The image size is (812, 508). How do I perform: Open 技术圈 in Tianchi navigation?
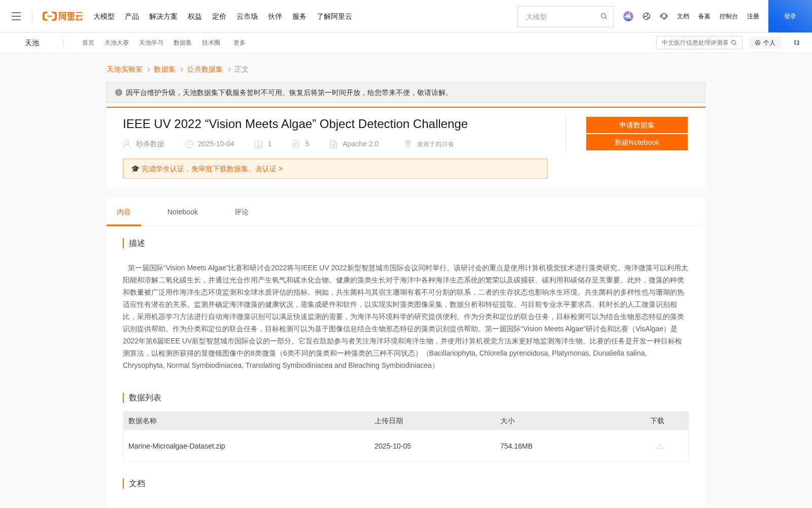pyautogui.click(x=211, y=43)
